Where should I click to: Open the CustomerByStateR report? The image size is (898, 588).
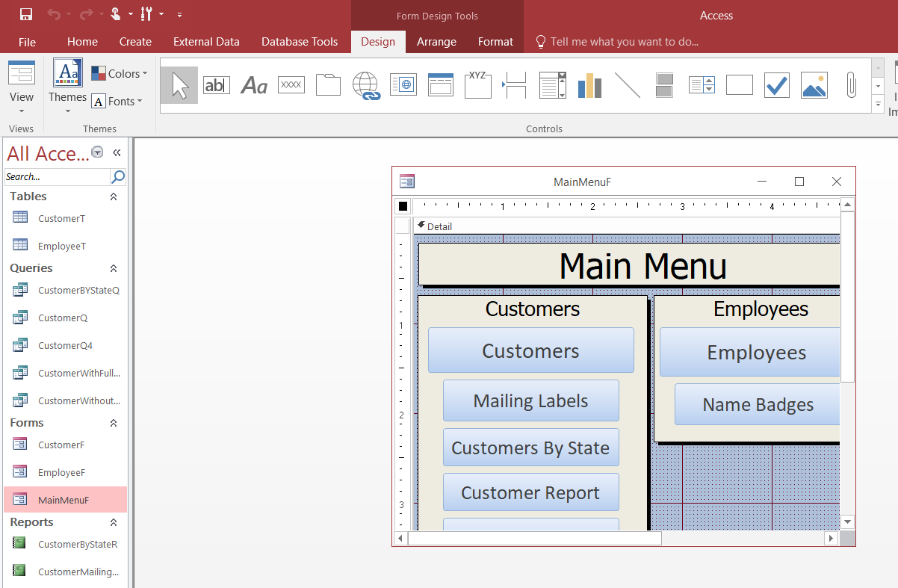(78, 544)
